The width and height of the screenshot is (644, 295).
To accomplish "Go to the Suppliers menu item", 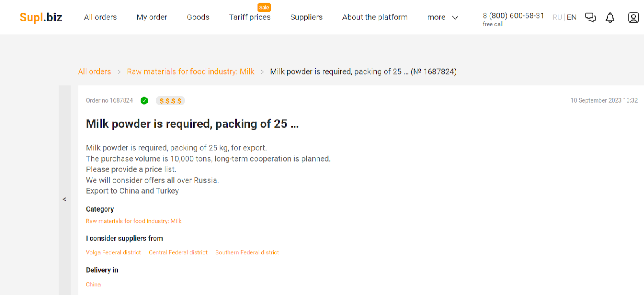I will tap(306, 17).
